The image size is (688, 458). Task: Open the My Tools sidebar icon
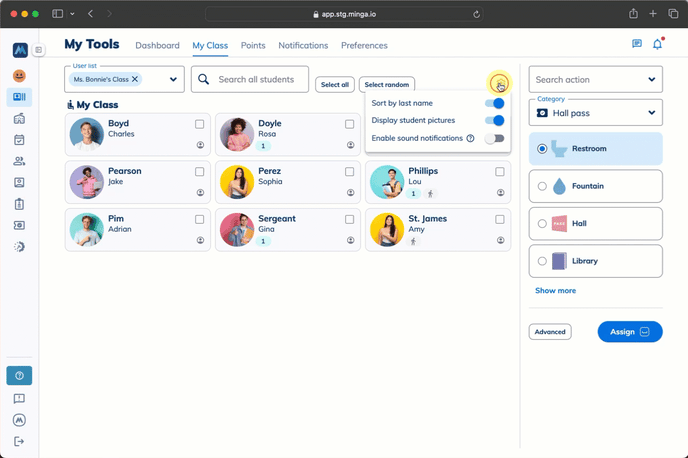19,97
